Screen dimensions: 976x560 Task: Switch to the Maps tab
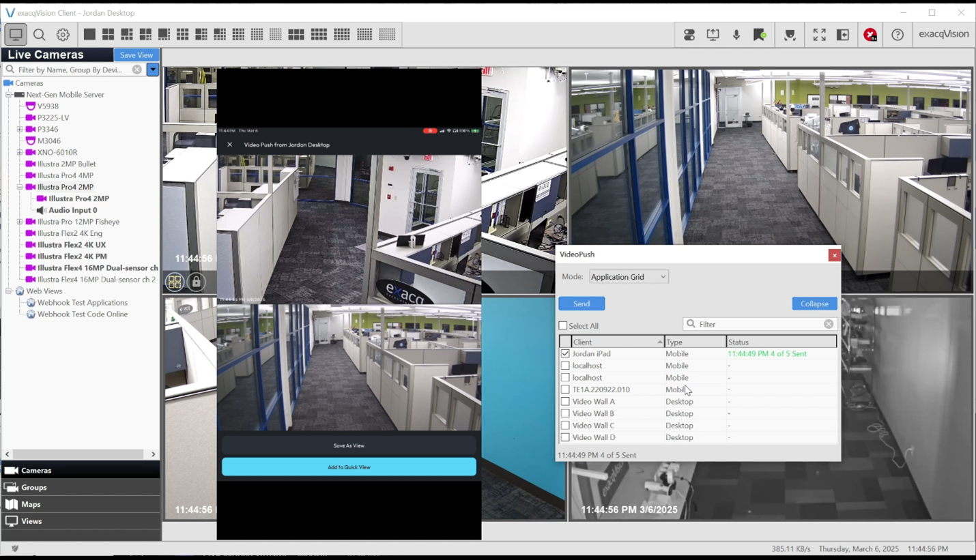(31, 504)
